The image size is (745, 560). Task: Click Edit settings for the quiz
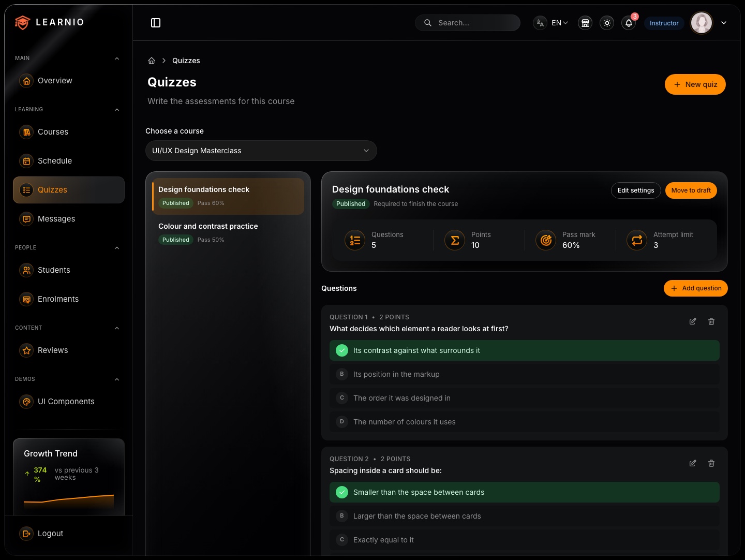pyautogui.click(x=636, y=190)
